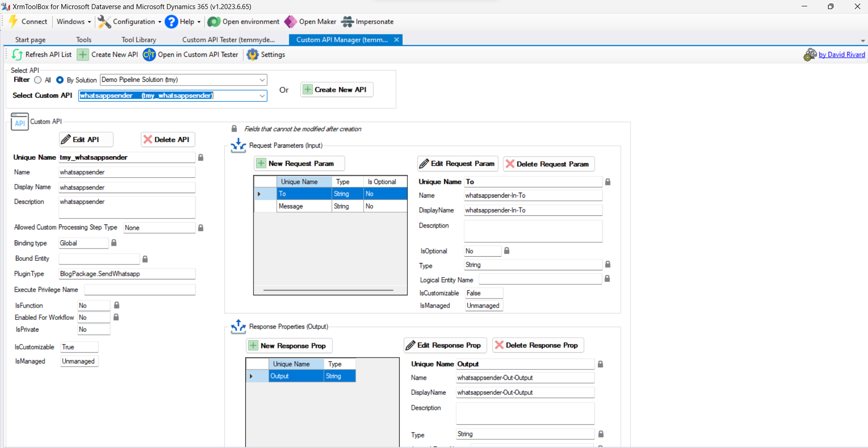Screen dimensions: 868x448
Task: Select the Message row in request parameters
Action: pyautogui.click(x=330, y=206)
